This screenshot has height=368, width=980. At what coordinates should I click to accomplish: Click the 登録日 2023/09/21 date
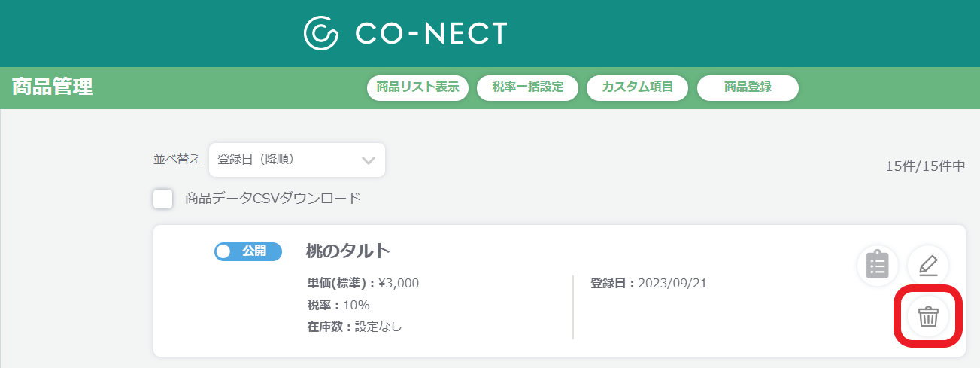[648, 284]
